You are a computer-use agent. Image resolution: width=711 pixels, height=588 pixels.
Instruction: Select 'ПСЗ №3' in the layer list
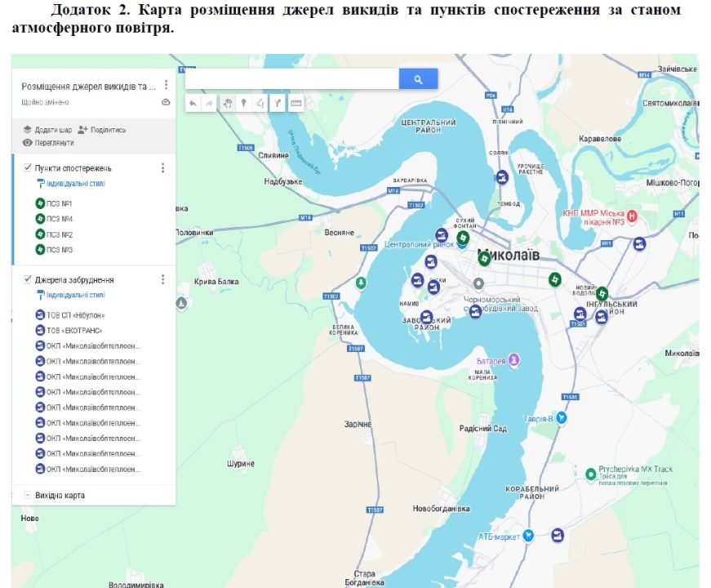(x=54, y=250)
